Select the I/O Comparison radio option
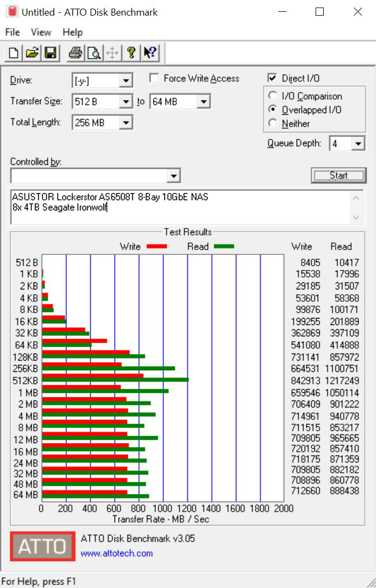 point(272,95)
